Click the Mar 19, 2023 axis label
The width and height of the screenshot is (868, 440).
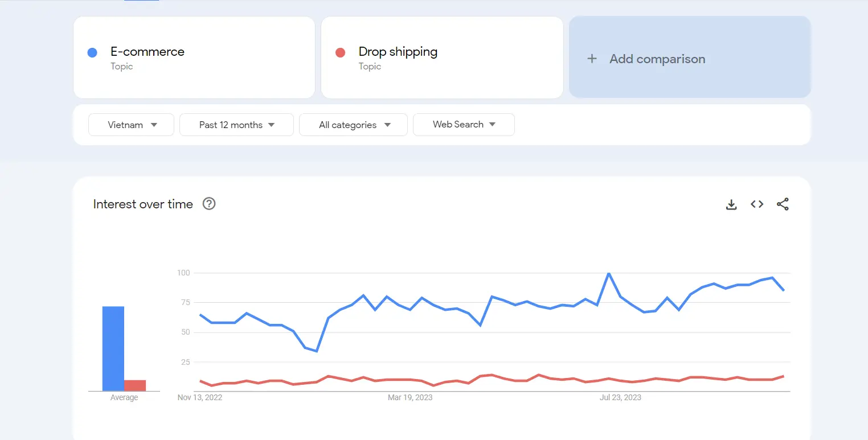tap(410, 397)
